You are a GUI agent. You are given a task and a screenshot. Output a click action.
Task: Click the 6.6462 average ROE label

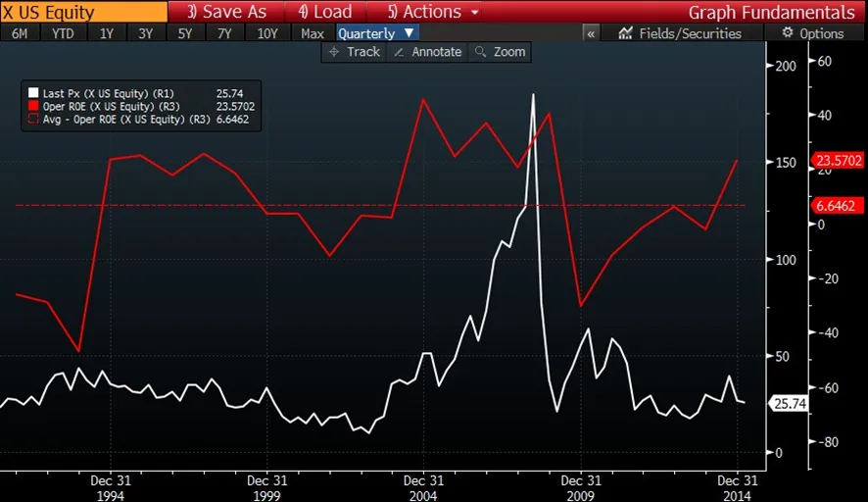pyautogui.click(x=837, y=206)
